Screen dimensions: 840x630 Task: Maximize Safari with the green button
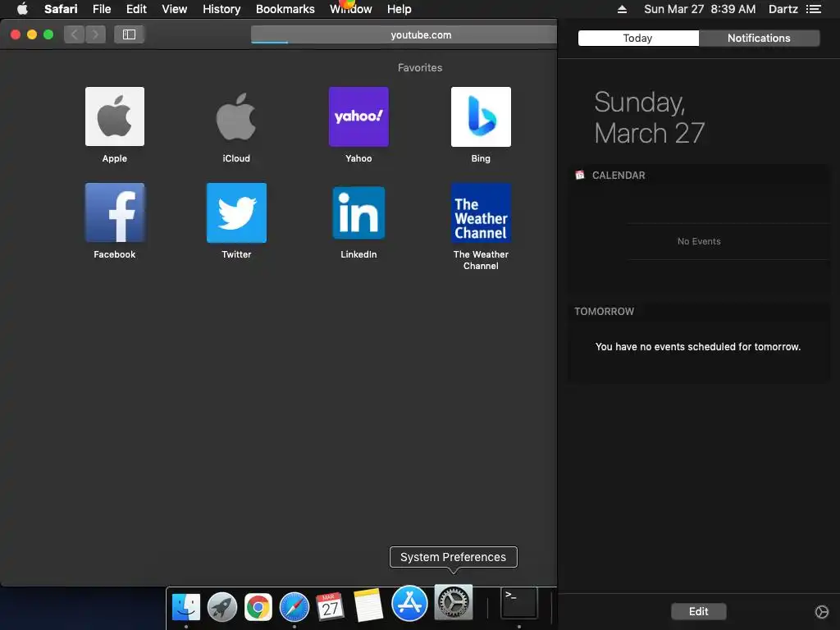click(48, 34)
